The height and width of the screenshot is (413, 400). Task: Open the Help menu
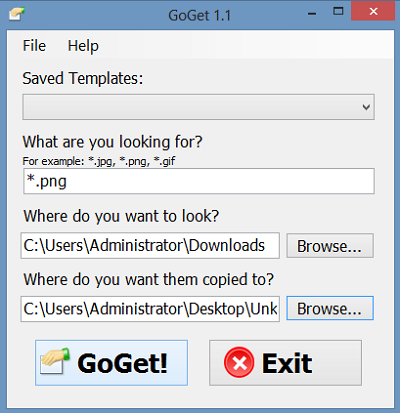[83, 46]
